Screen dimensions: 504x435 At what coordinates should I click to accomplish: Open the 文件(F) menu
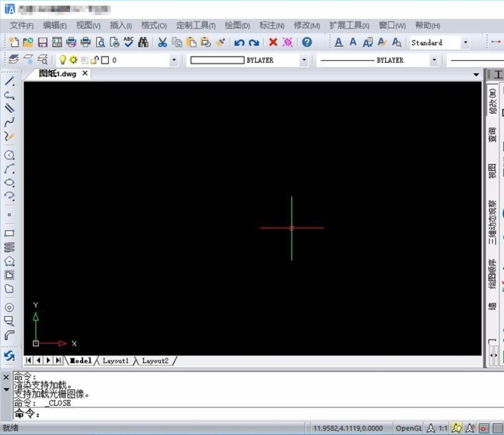click(21, 25)
